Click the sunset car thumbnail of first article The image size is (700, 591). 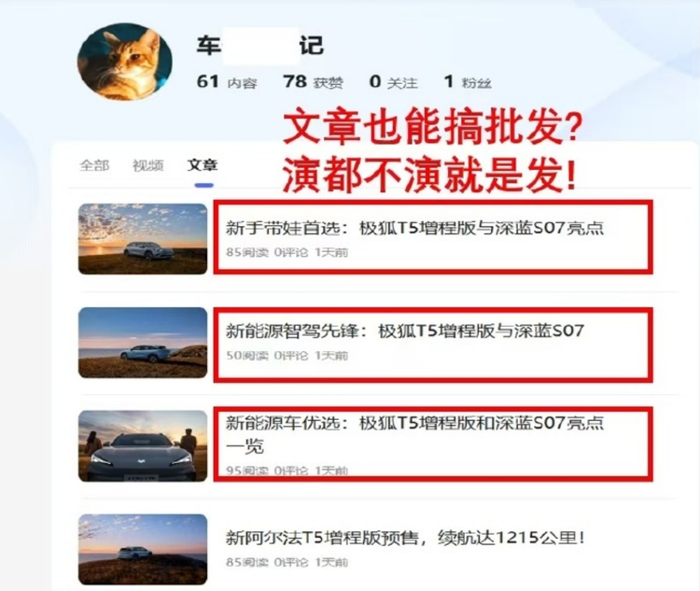143,239
